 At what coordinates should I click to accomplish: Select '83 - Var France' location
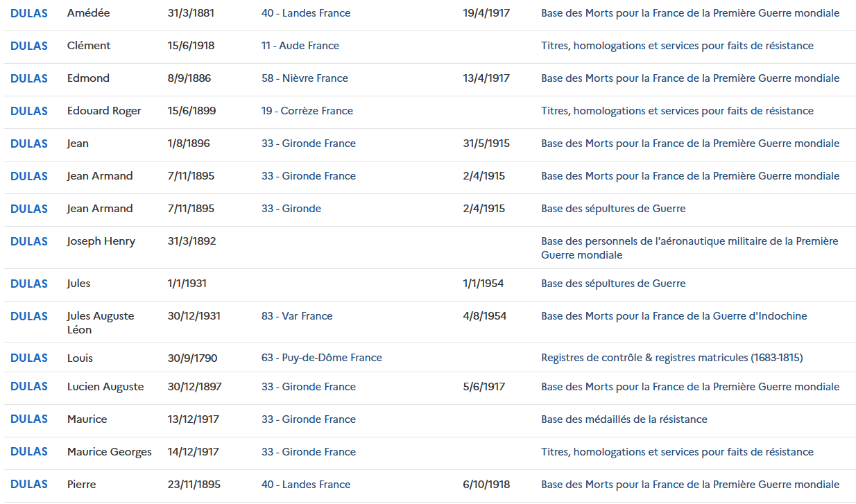pyautogui.click(x=297, y=316)
